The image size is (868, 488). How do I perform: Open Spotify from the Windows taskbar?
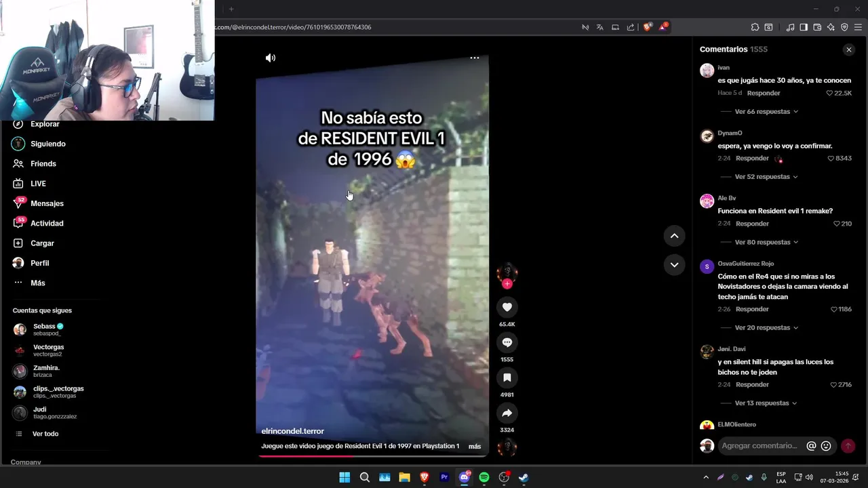(484, 477)
